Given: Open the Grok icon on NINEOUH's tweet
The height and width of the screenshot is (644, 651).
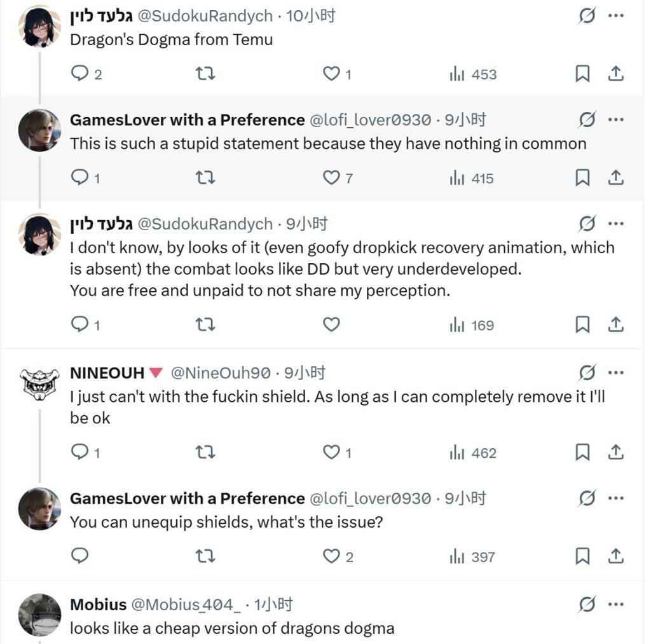Looking at the screenshot, I should [x=587, y=373].
